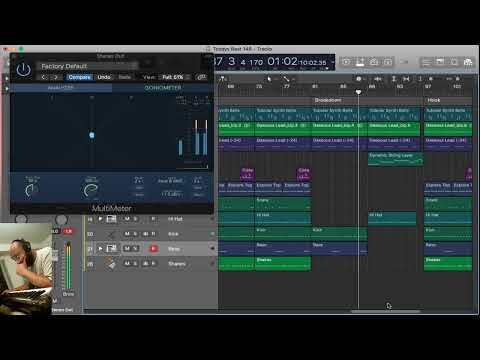Select previous preset with left arrow
480x360 pixels.
point(43,77)
